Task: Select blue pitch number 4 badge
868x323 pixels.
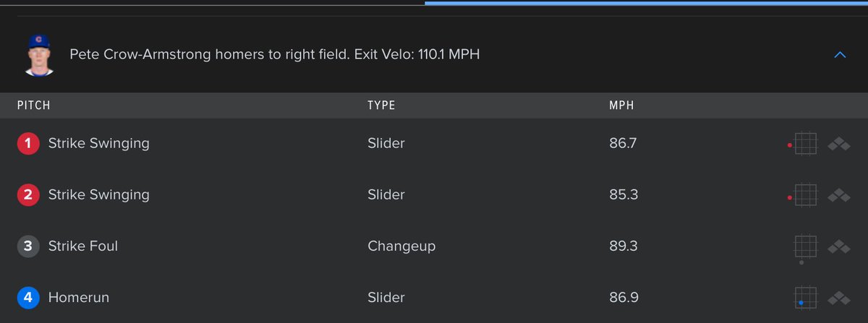Action: (x=28, y=298)
